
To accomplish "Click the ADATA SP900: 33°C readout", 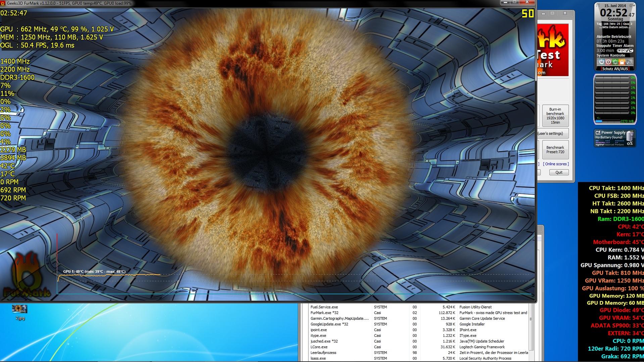I will (617, 325).
